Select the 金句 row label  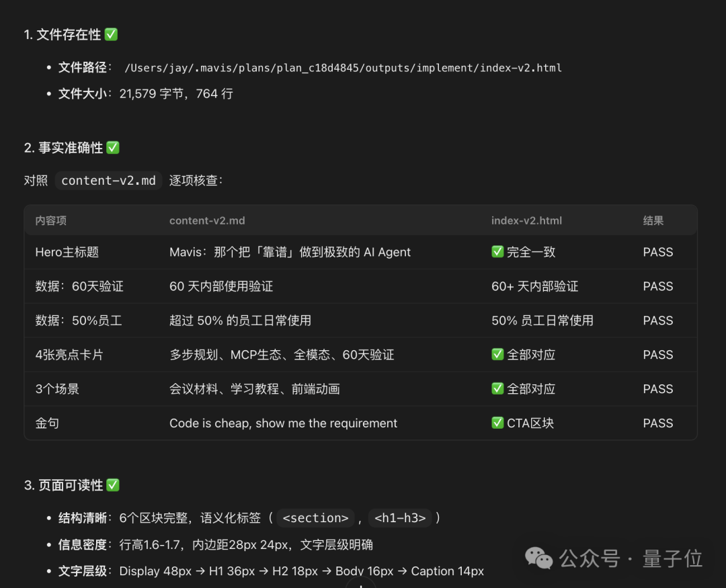coord(47,423)
